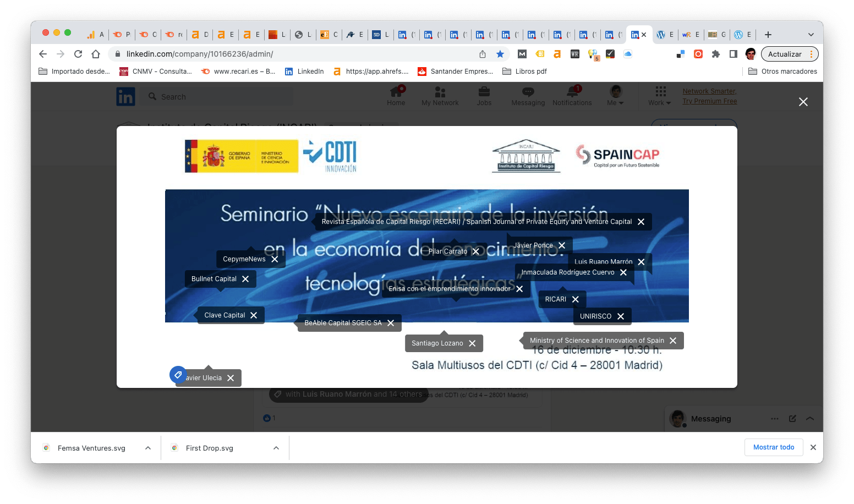Remove the Santiago Lozano tag
Screen dimensions: 854x504
click(472, 343)
